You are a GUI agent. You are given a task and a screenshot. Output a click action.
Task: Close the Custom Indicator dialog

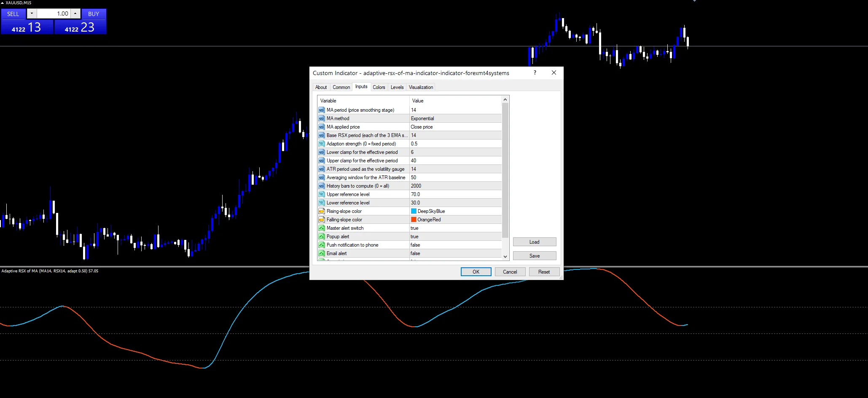(x=554, y=73)
